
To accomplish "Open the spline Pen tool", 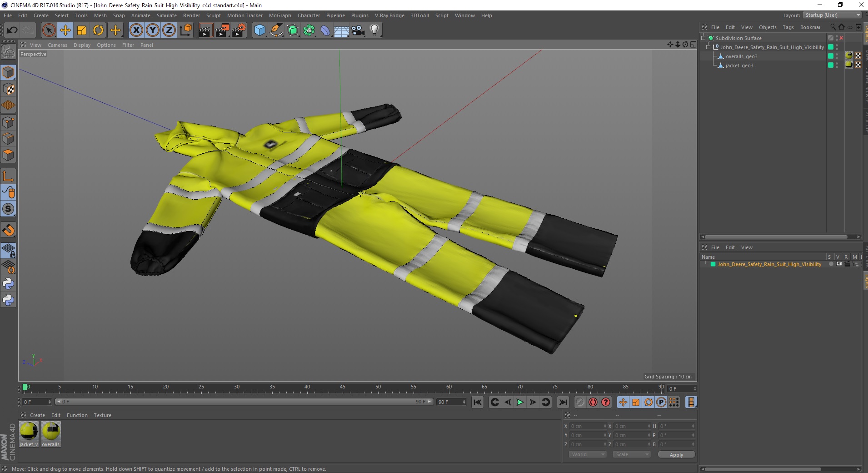I will (276, 30).
